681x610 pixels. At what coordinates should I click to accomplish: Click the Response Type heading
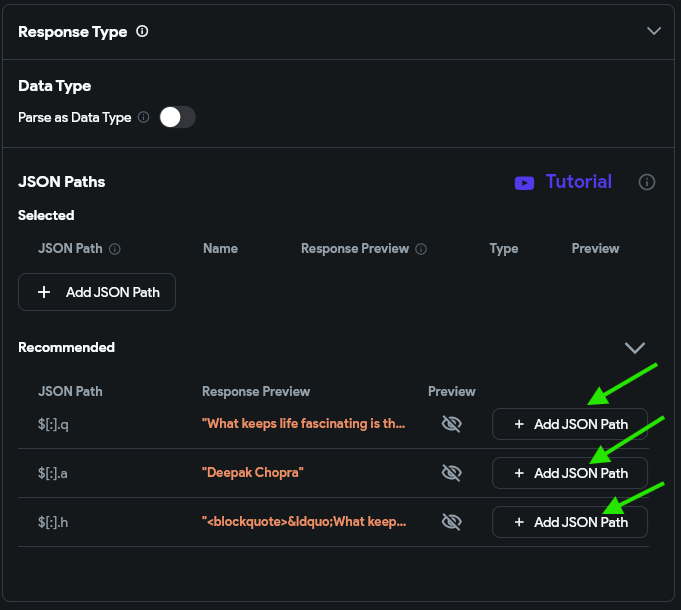point(73,32)
